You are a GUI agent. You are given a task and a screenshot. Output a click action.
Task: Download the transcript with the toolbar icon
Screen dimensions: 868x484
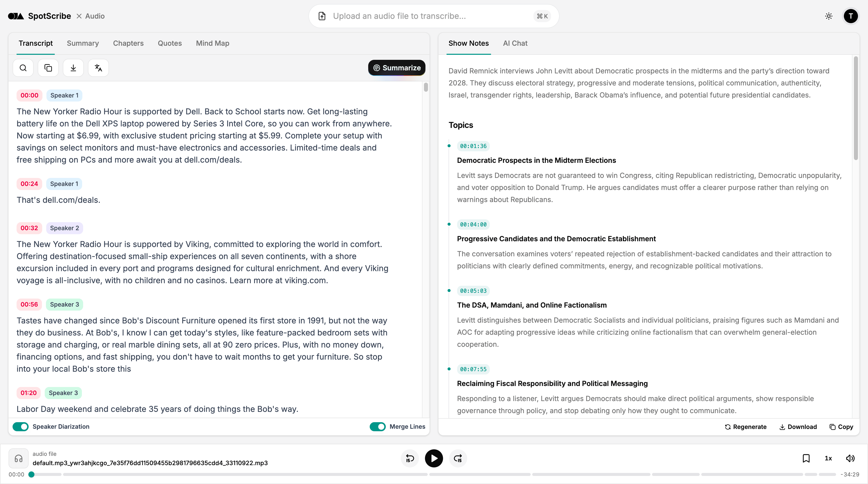(x=73, y=68)
